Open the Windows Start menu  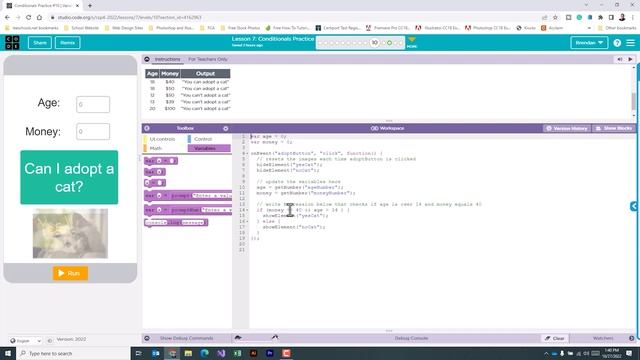coord(8,353)
